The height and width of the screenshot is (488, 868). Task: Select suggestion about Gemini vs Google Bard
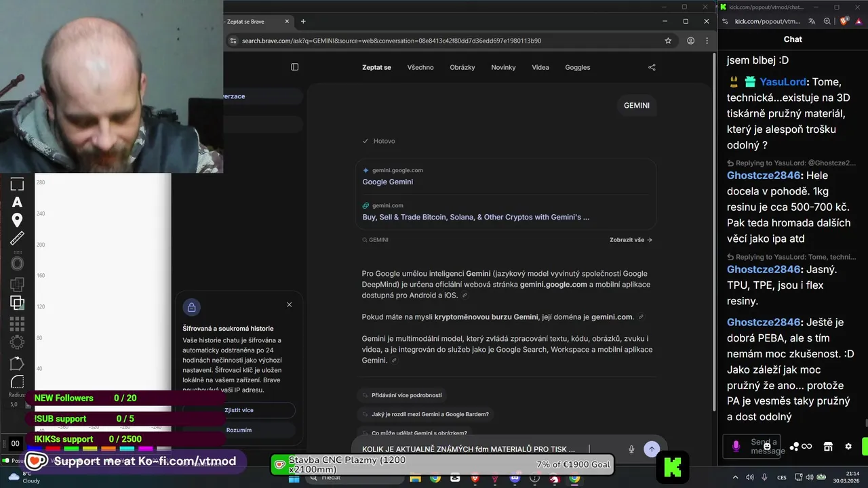[426, 414]
